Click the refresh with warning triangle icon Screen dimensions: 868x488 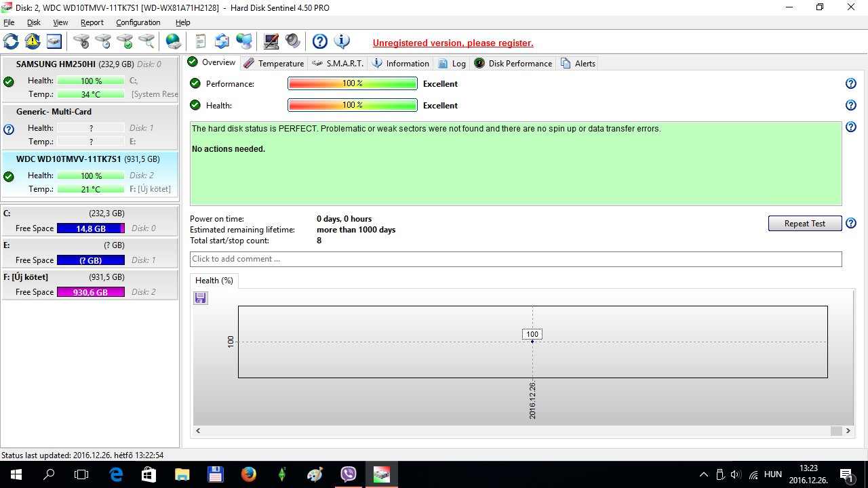pyautogui.click(x=33, y=41)
